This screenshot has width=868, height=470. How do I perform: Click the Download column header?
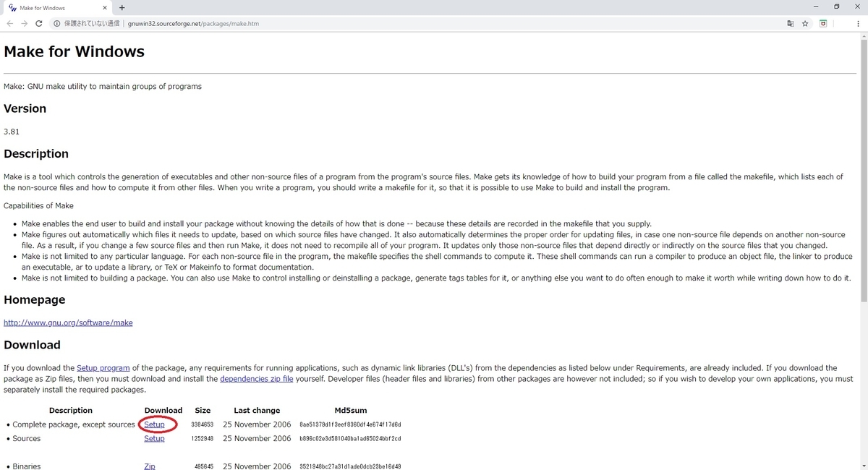(x=163, y=411)
